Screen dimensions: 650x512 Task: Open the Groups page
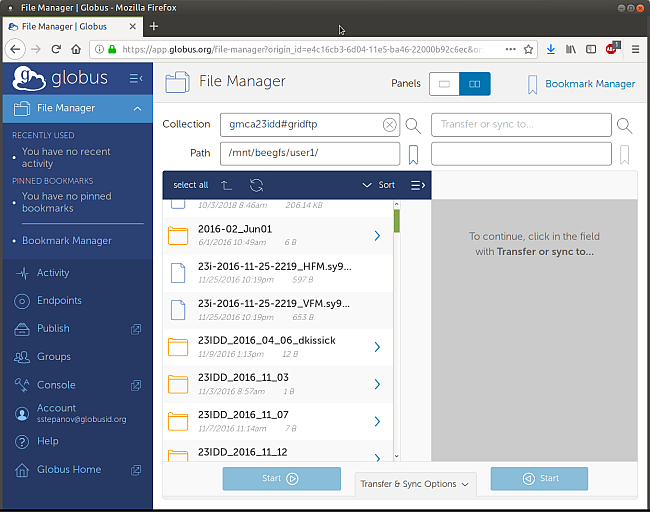pyautogui.click(x=53, y=357)
